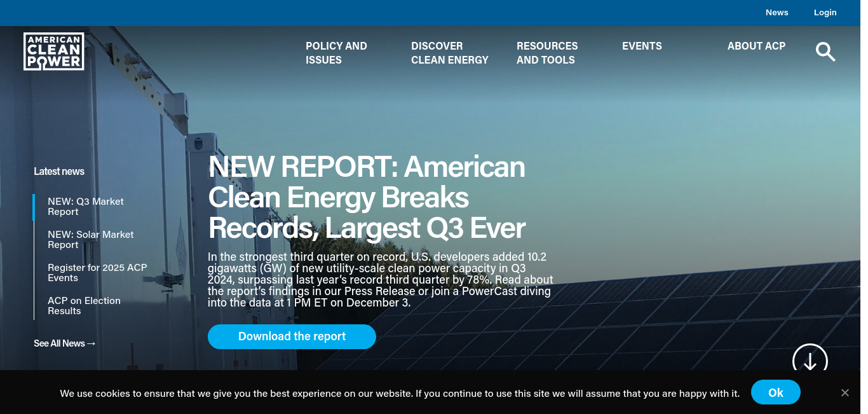Open the Resources and Tools menu
The height and width of the screenshot is (414, 868).
pos(547,53)
